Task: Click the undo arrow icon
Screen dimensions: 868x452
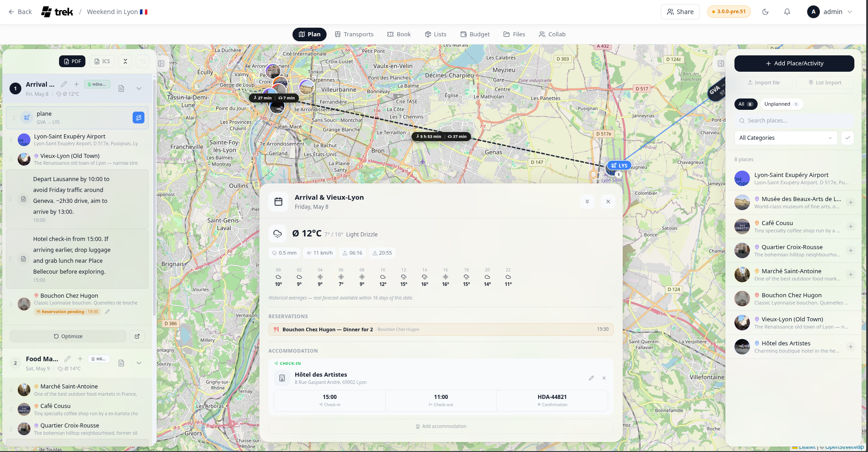Action: (143, 61)
